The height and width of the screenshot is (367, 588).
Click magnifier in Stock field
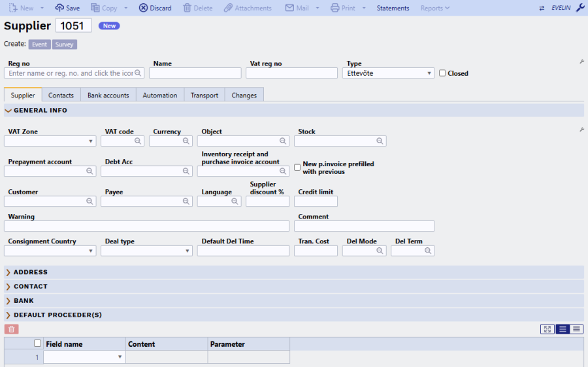[380, 141]
